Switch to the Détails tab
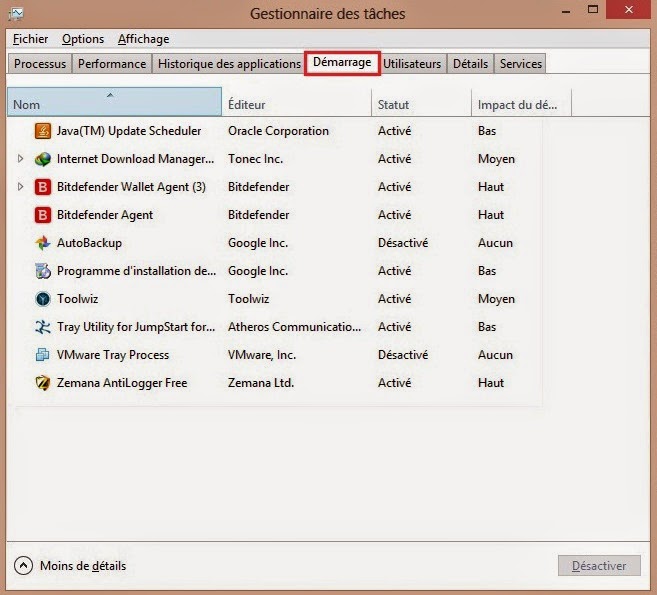Screen dimensions: 657x595 click(470, 64)
